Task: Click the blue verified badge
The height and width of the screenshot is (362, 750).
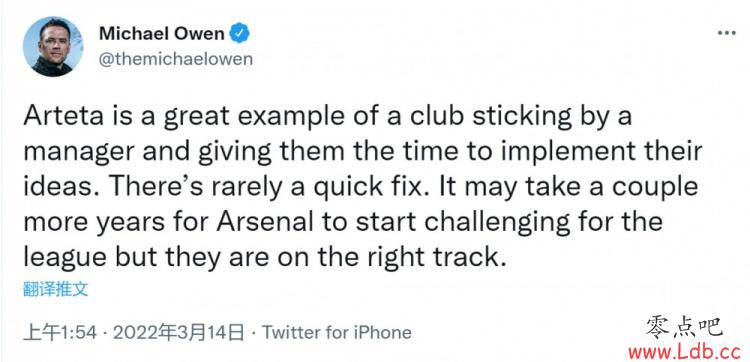Action: coord(240,34)
